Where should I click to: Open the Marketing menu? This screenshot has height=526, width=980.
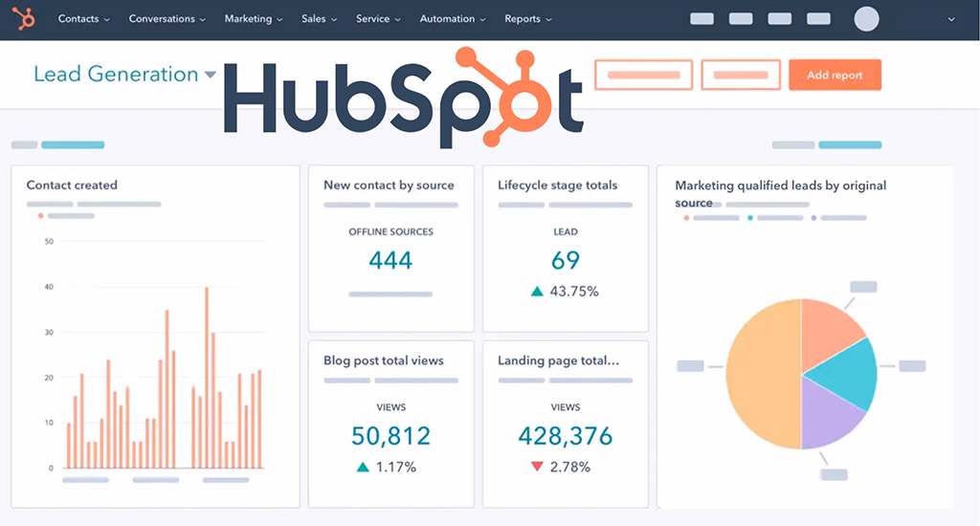pyautogui.click(x=253, y=19)
